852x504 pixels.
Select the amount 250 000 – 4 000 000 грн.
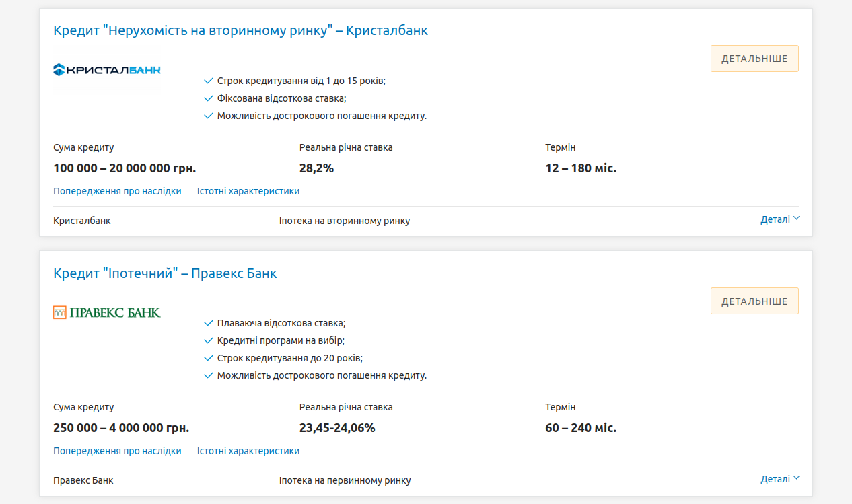click(x=121, y=428)
